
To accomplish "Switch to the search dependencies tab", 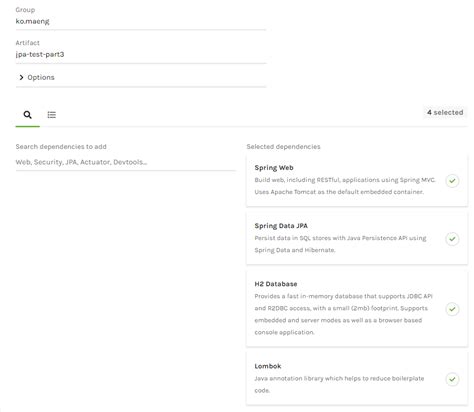I will point(28,115).
